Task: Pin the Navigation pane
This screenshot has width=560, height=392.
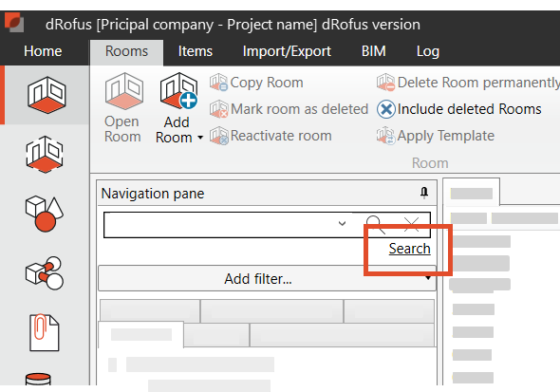Action: tap(424, 193)
